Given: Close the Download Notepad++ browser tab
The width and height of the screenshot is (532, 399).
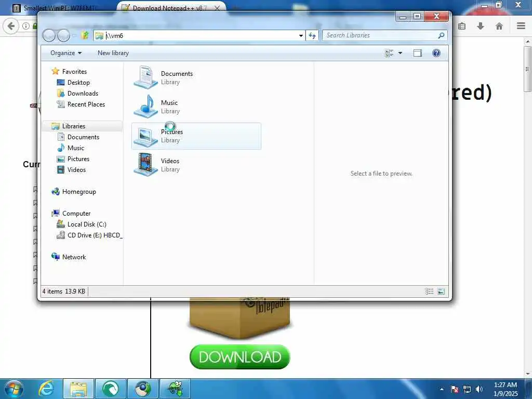Looking at the screenshot, I should (217, 8).
